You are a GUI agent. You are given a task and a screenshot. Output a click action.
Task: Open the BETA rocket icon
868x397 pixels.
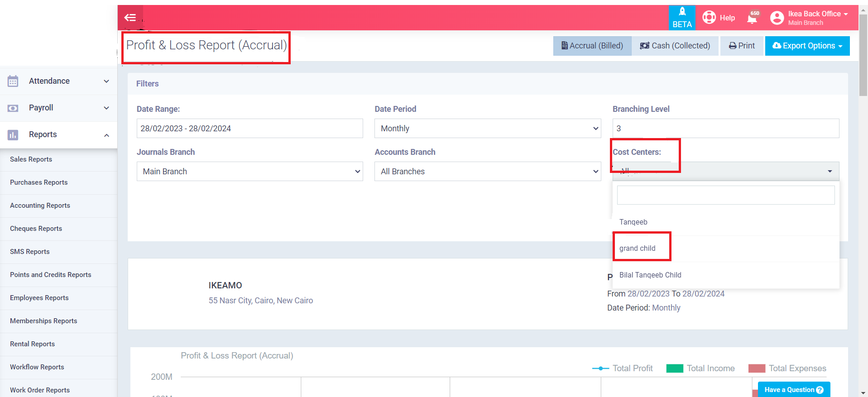coord(682,12)
